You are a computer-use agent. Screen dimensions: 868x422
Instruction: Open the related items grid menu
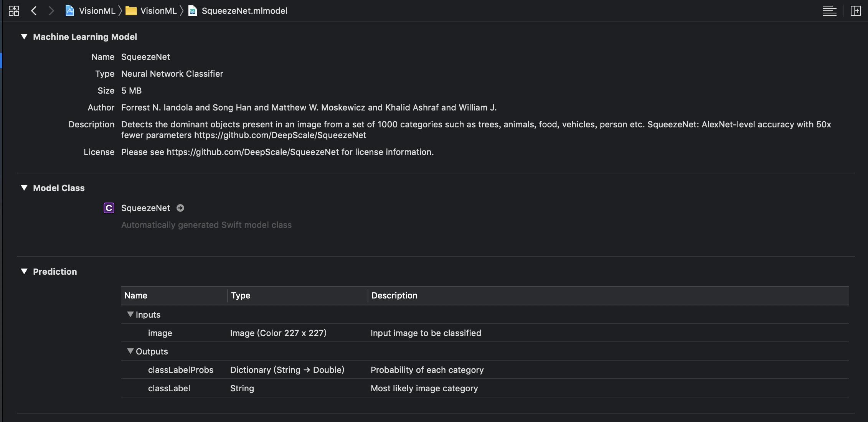14,11
